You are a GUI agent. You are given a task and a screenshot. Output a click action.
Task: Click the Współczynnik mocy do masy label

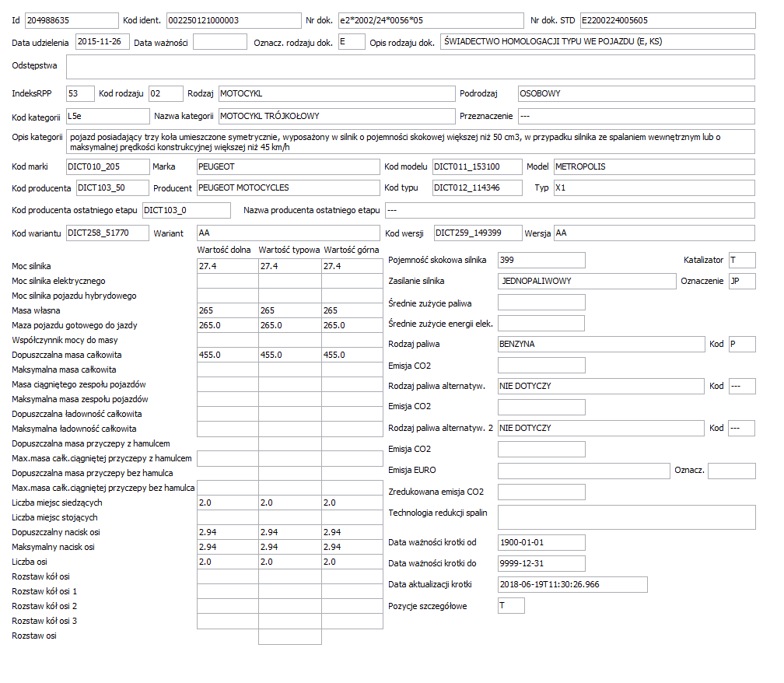pyautogui.click(x=65, y=340)
